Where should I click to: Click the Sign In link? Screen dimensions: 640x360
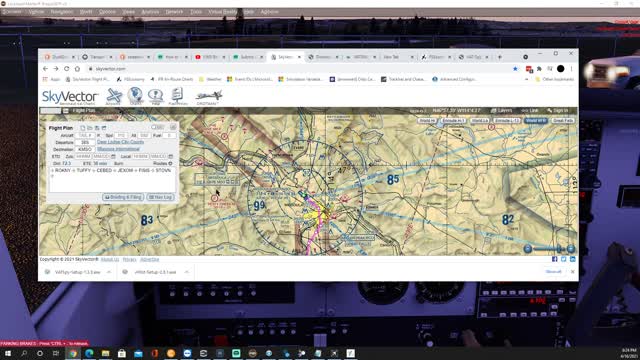click(x=558, y=111)
